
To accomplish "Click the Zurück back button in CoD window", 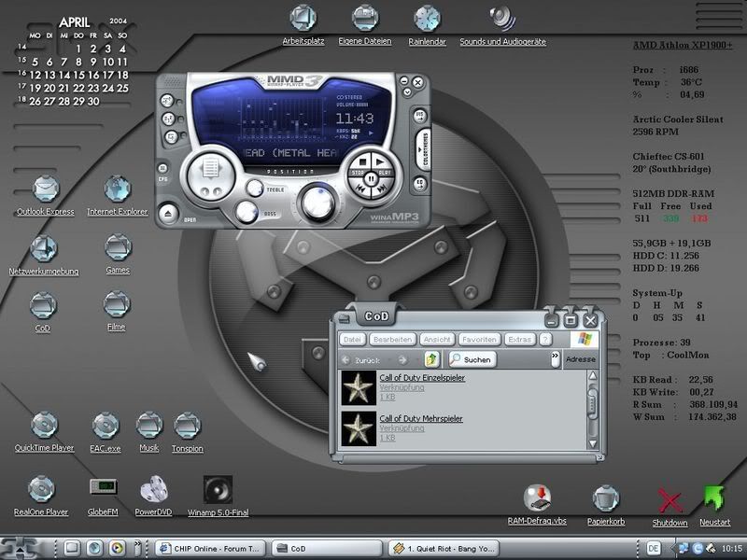I will coord(361,360).
